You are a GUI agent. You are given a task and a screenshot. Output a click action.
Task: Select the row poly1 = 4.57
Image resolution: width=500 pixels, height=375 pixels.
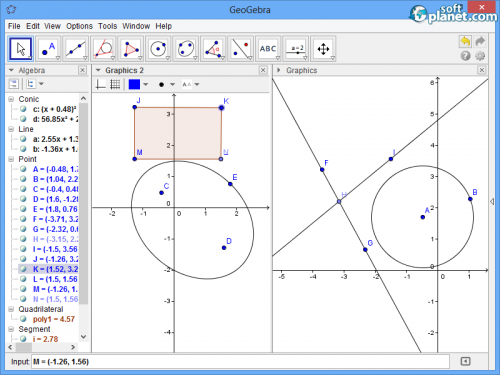(53, 319)
